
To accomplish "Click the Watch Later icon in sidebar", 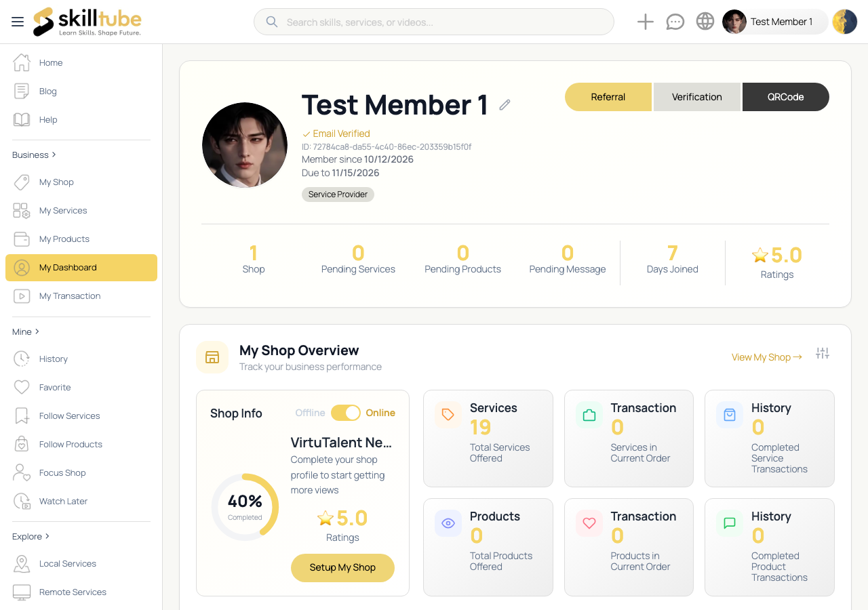I will (22, 501).
